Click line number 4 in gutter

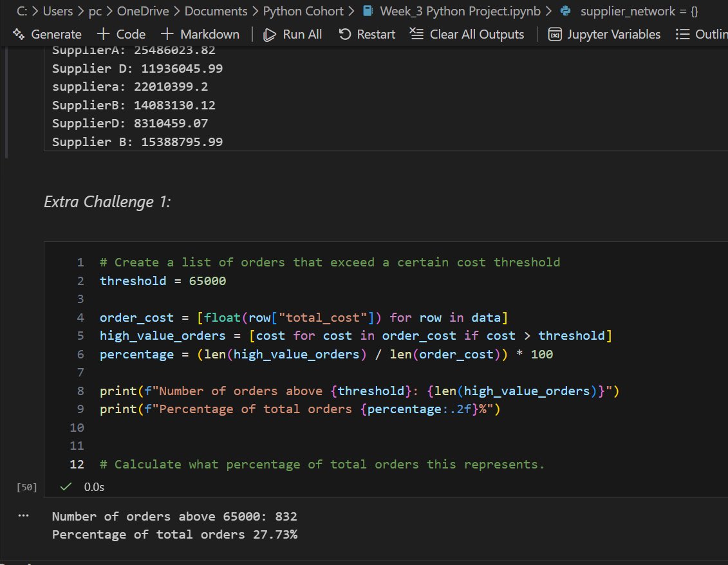coord(80,317)
